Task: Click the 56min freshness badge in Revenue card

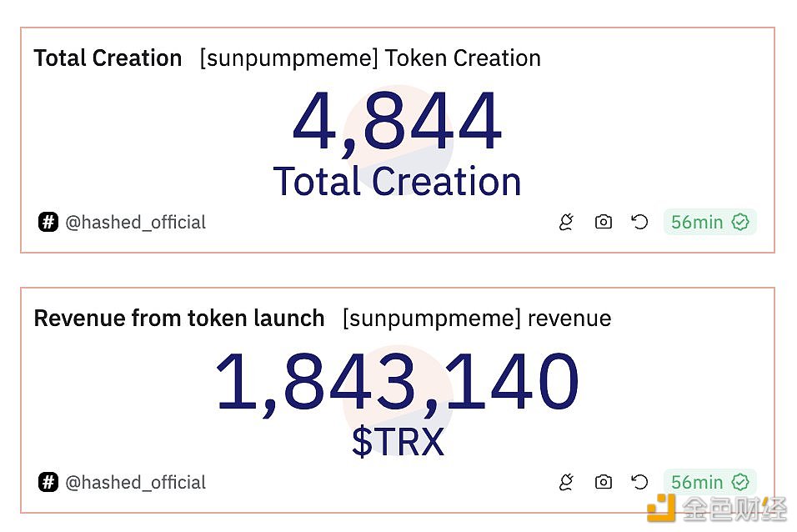Action: 709,482
